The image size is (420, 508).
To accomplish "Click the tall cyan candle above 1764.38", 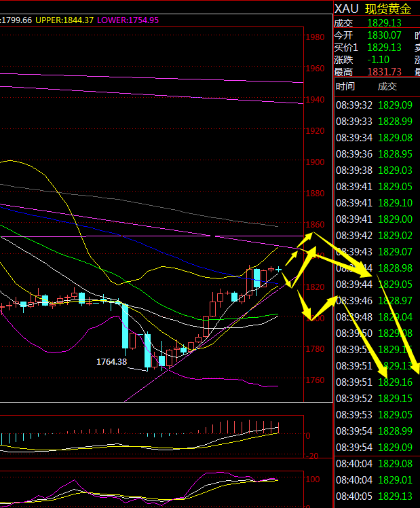I will point(126,327).
